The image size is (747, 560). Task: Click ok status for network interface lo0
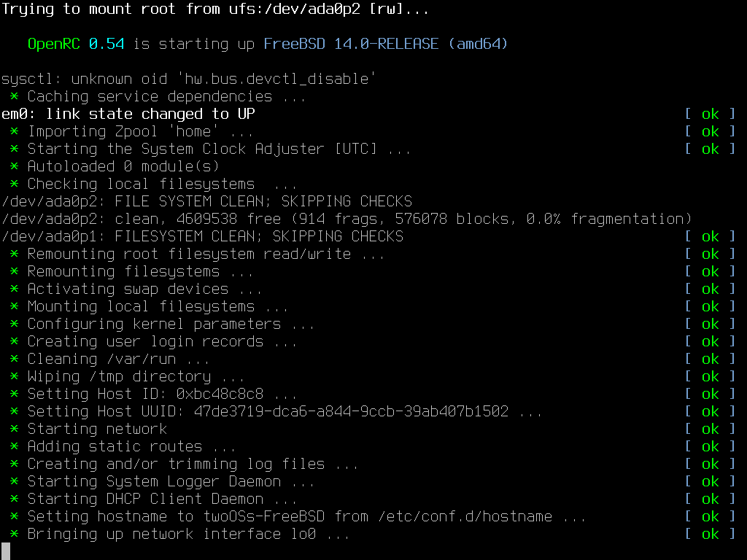tap(710, 534)
